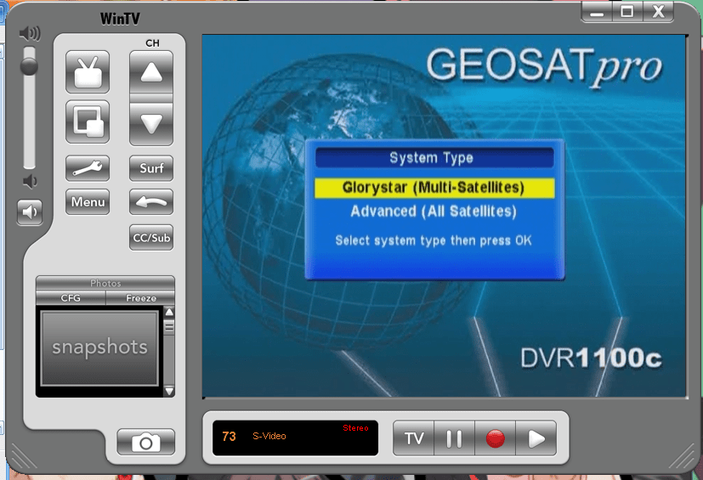Toggle closed captions with CC/Sub
The height and width of the screenshot is (480, 703).
pyautogui.click(x=151, y=237)
